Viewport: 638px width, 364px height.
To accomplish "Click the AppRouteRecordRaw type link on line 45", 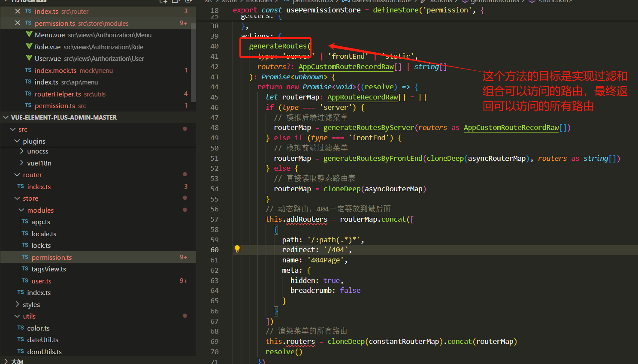I will 363,97.
